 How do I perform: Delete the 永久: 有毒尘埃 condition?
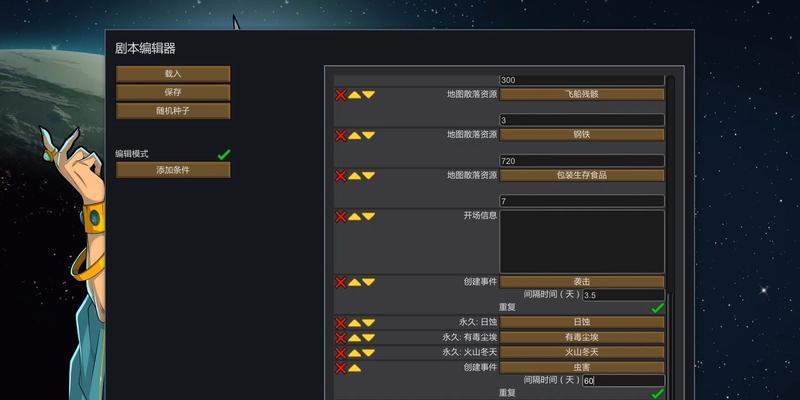pos(340,338)
